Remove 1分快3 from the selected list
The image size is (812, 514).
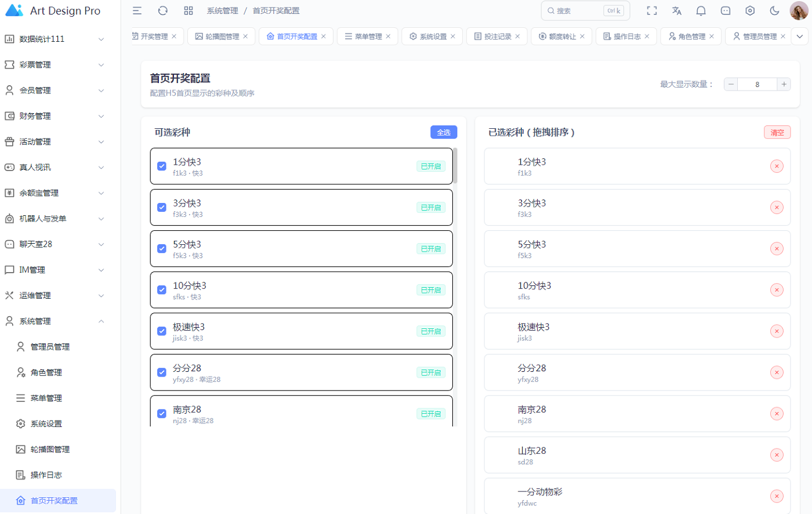coord(776,166)
